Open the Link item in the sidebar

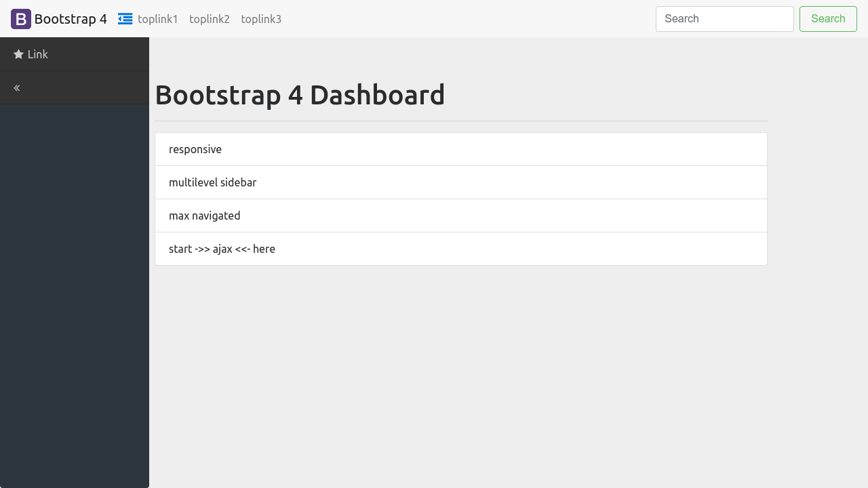tap(75, 54)
